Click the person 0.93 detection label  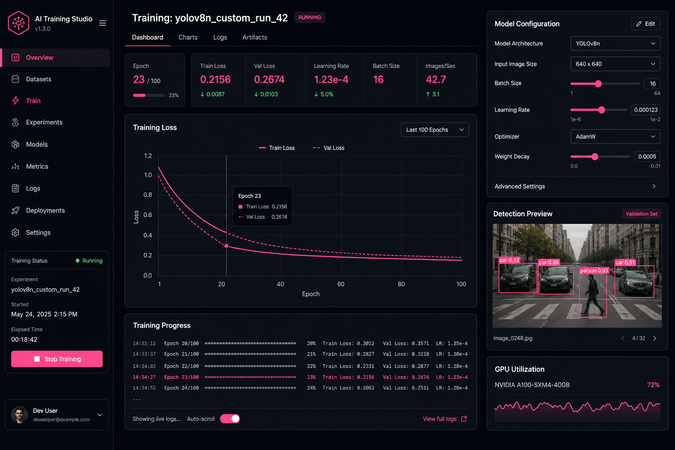(594, 270)
